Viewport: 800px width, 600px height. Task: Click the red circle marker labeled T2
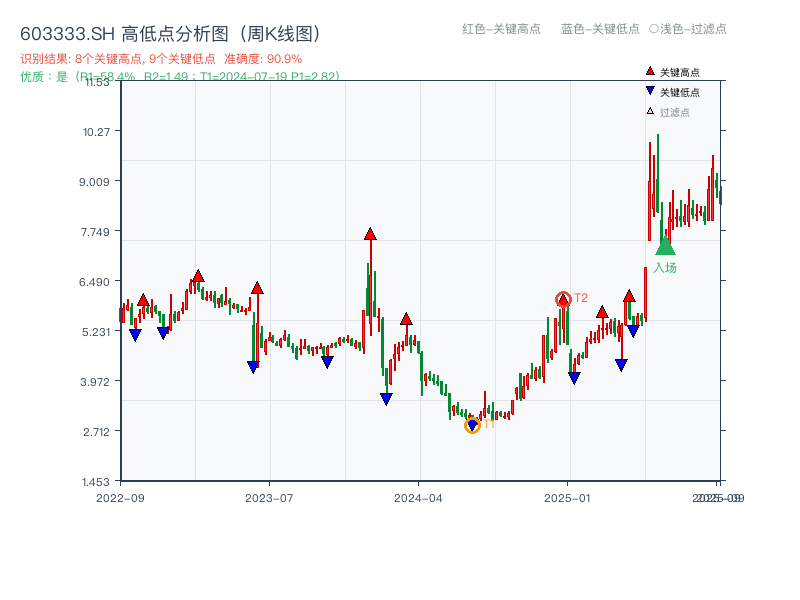[563, 297]
